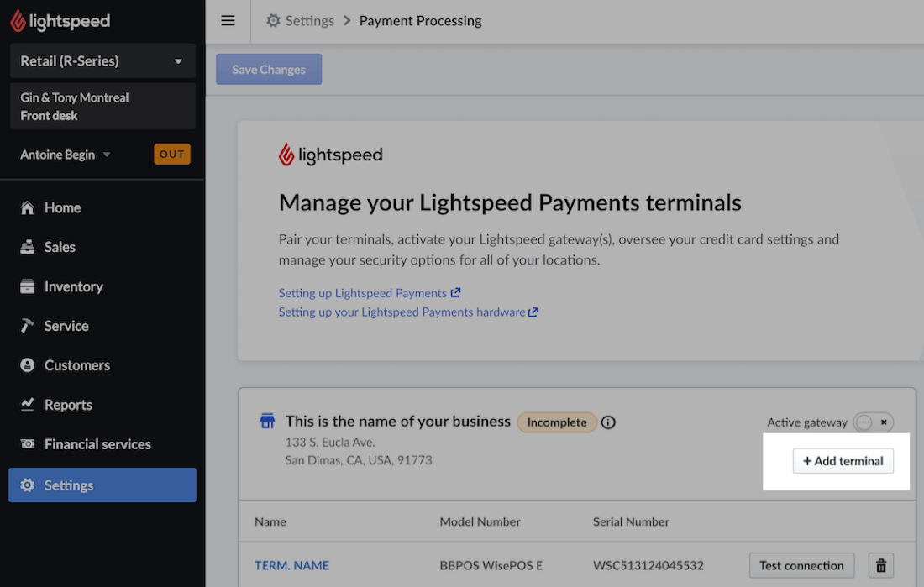The height and width of the screenshot is (587, 924).
Task: Open the hamburger navigation menu
Action: click(228, 20)
